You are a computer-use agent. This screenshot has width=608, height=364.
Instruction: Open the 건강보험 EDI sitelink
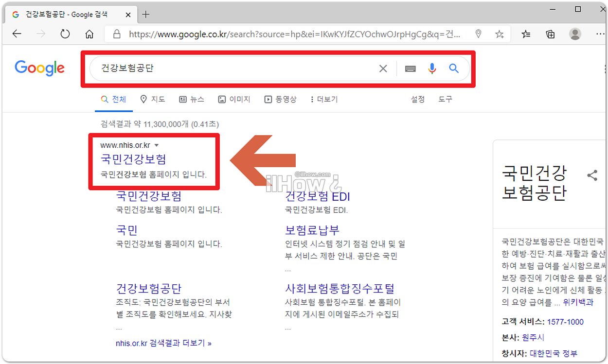tap(317, 196)
